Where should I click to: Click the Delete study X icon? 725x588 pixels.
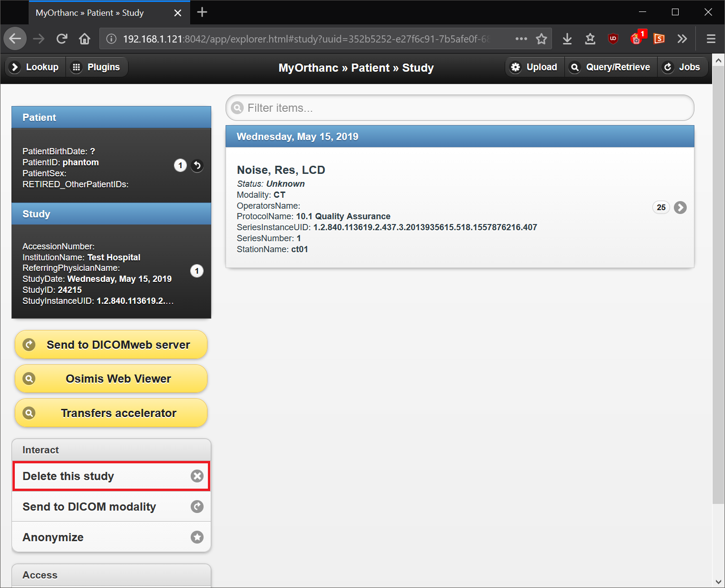pyautogui.click(x=197, y=476)
